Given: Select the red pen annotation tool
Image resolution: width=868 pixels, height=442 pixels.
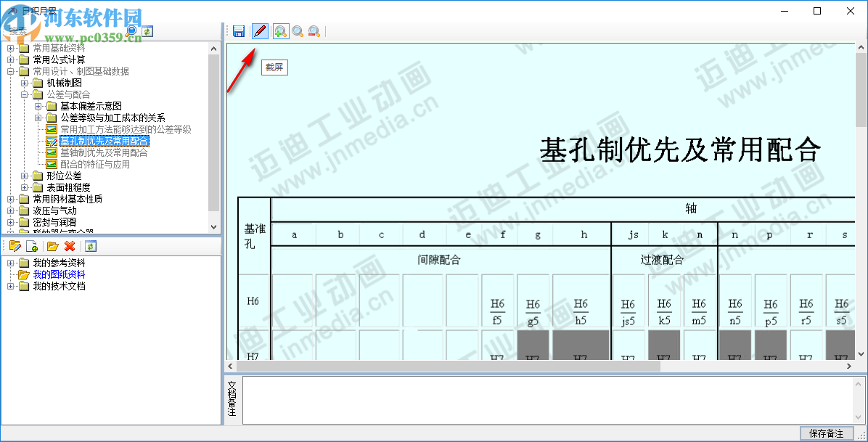Looking at the screenshot, I should (259, 31).
